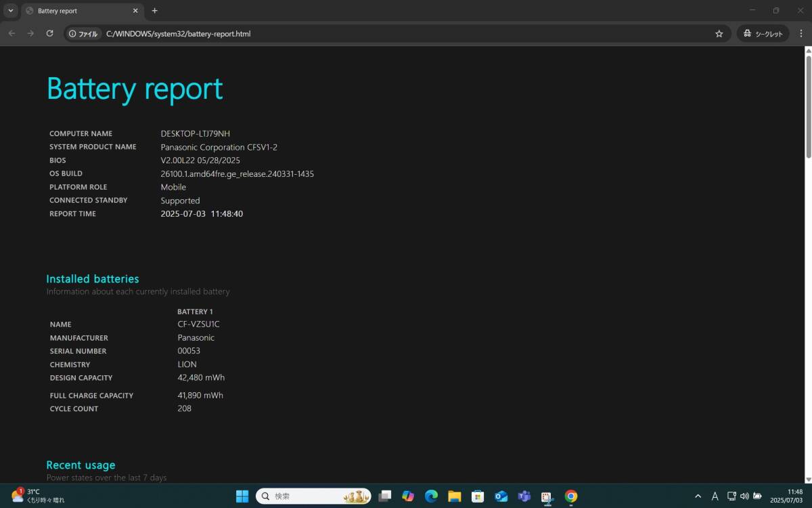
Task: Open a new tab with the plus button
Action: point(154,11)
